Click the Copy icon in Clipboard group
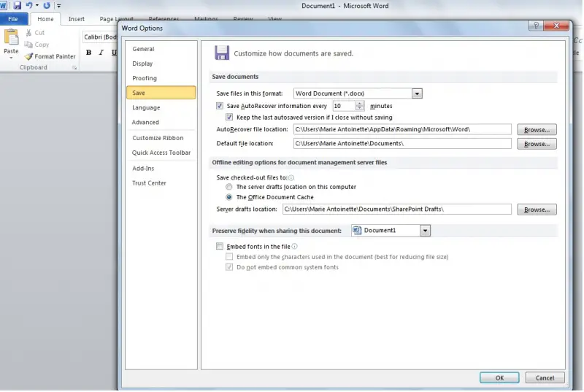 [28, 45]
